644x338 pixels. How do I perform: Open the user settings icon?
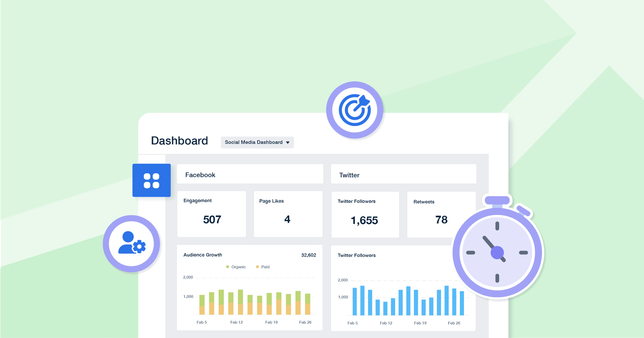pos(131,244)
